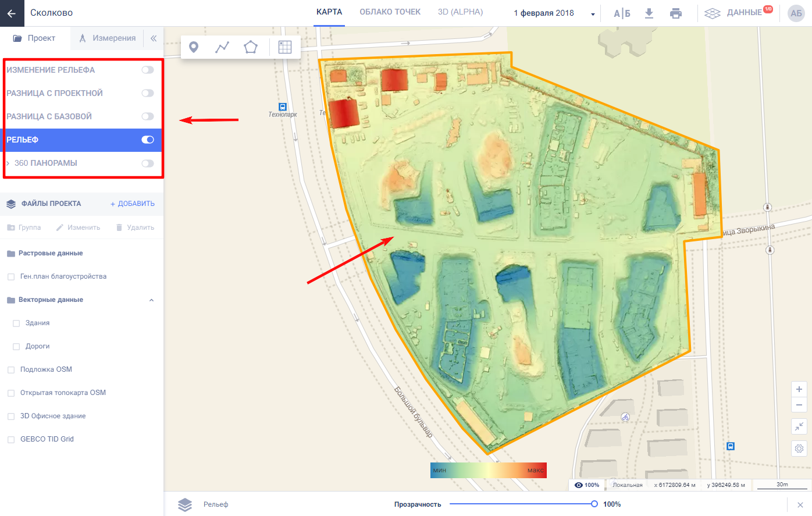This screenshot has height=516, width=812.
Task: Check the Здания layer checkbox
Action: 16,323
